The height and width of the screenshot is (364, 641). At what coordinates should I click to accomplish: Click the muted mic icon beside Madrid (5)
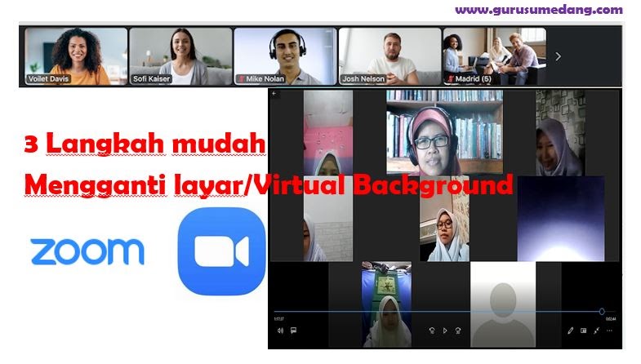[x=451, y=78]
